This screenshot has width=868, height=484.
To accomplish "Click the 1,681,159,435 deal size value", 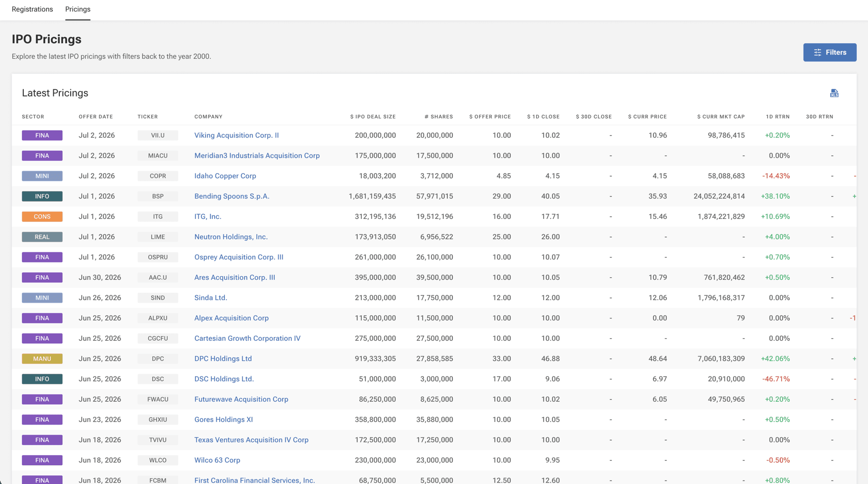I will (x=372, y=196).
